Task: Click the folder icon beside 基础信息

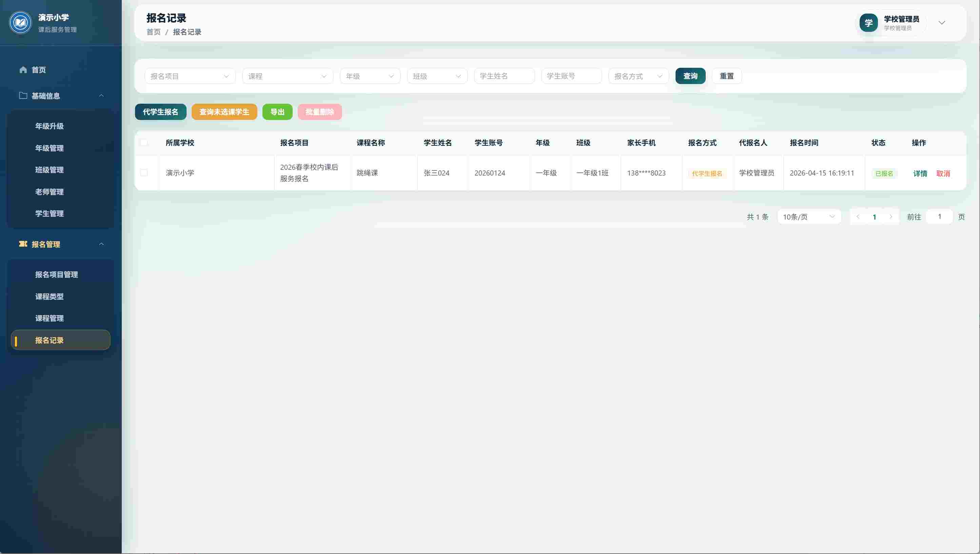Action: click(x=23, y=96)
